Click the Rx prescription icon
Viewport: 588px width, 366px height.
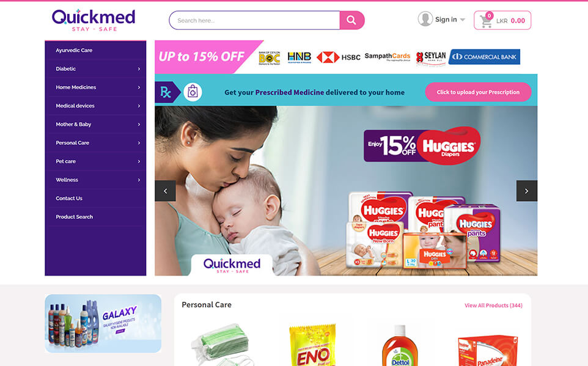tap(166, 92)
